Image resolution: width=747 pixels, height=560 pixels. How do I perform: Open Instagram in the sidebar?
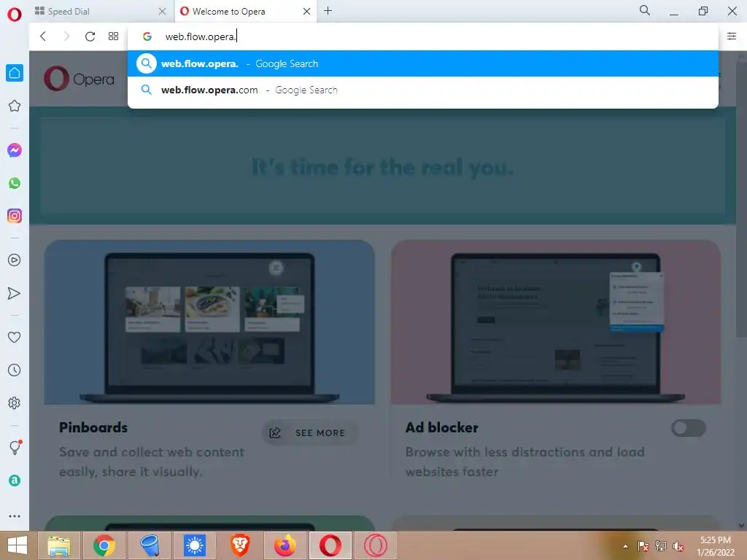15,216
